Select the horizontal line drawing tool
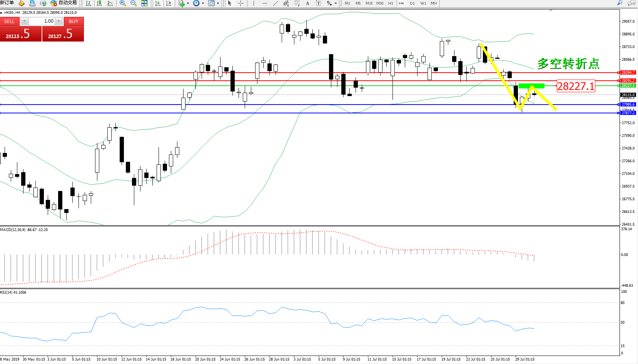Viewport: 638px width, 364px height. pyautogui.click(x=264, y=3)
